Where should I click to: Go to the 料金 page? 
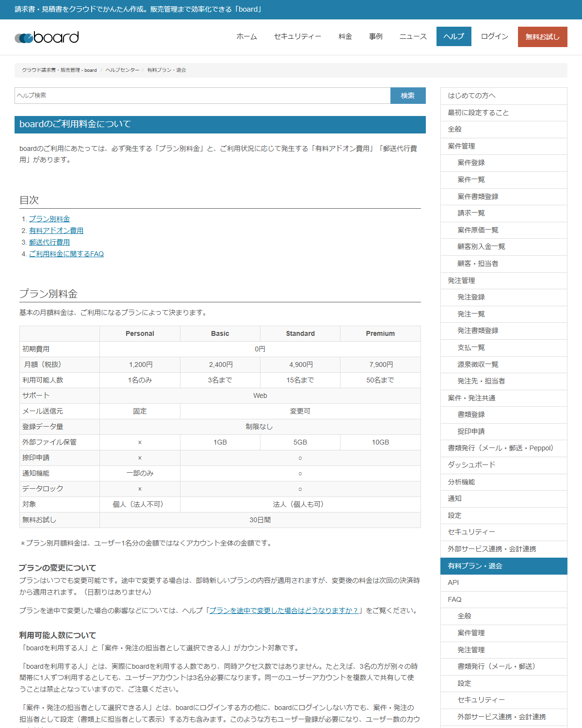pos(345,36)
